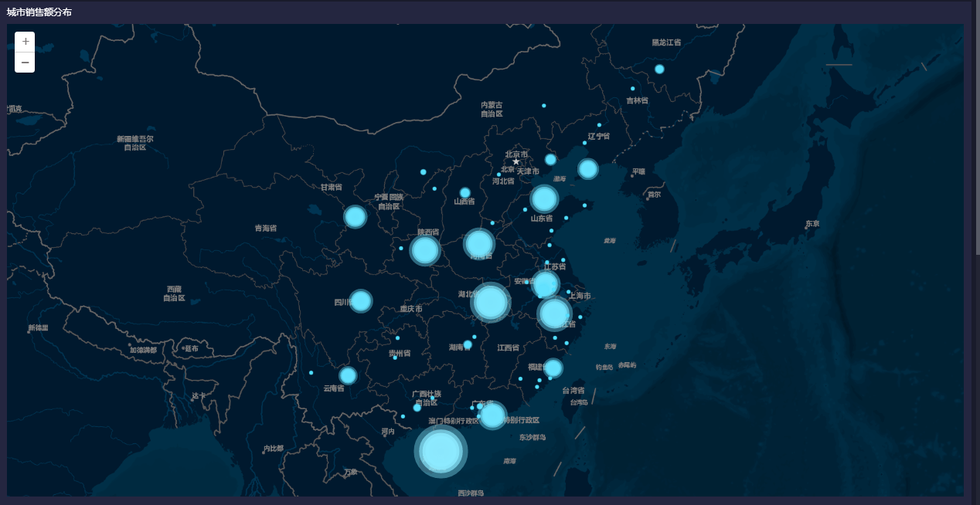Select the bubble below the 甘肃省 label

tap(355, 216)
